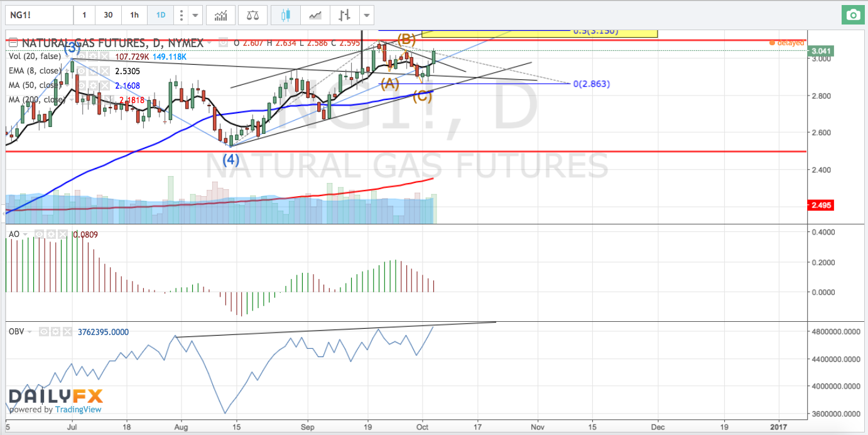
Task: Select the Candles chart style icon
Action: click(x=286, y=14)
